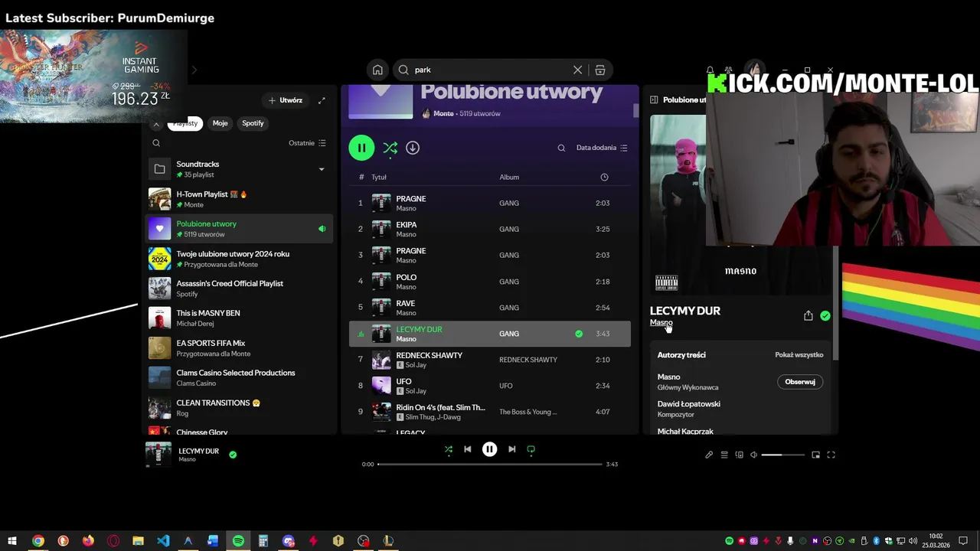Viewport: 980px width, 551px height.
Task: Click 'Pokaż wszystko' in Autorzy treści
Action: click(799, 355)
